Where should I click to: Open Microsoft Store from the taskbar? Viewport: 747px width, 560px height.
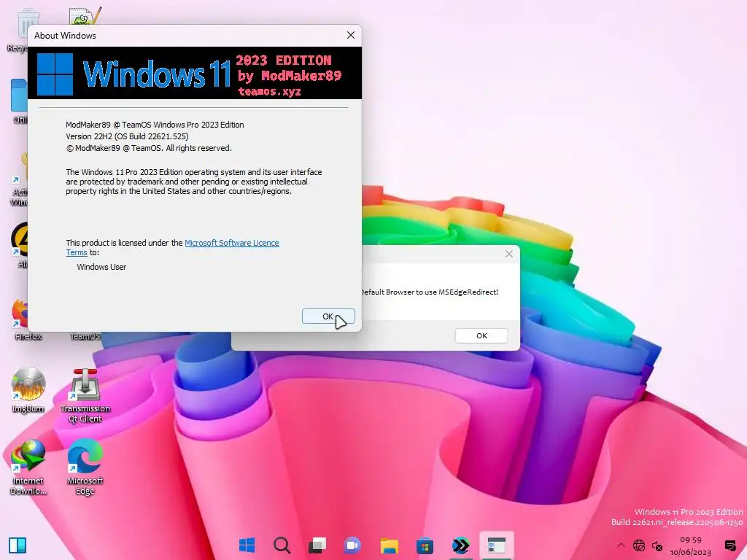425,545
